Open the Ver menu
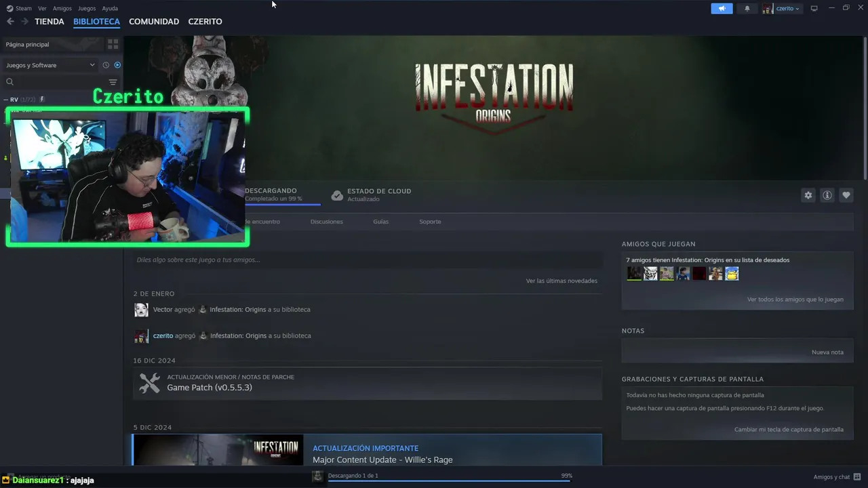The height and width of the screenshot is (488, 868). [42, 8]
